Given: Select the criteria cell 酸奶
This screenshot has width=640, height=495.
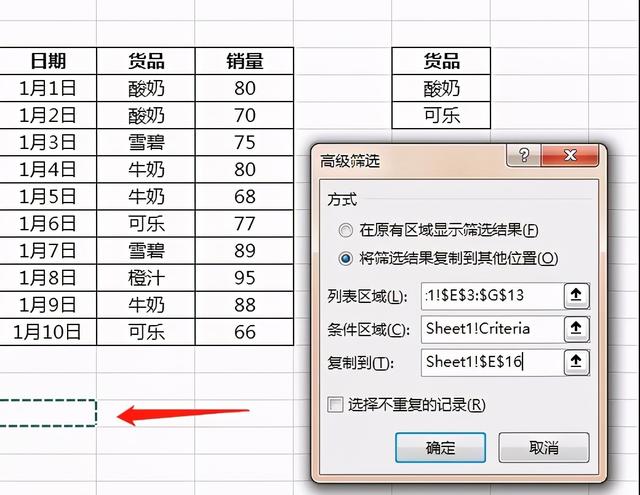Looking at the screenshot, I should (x=441, y=88).
